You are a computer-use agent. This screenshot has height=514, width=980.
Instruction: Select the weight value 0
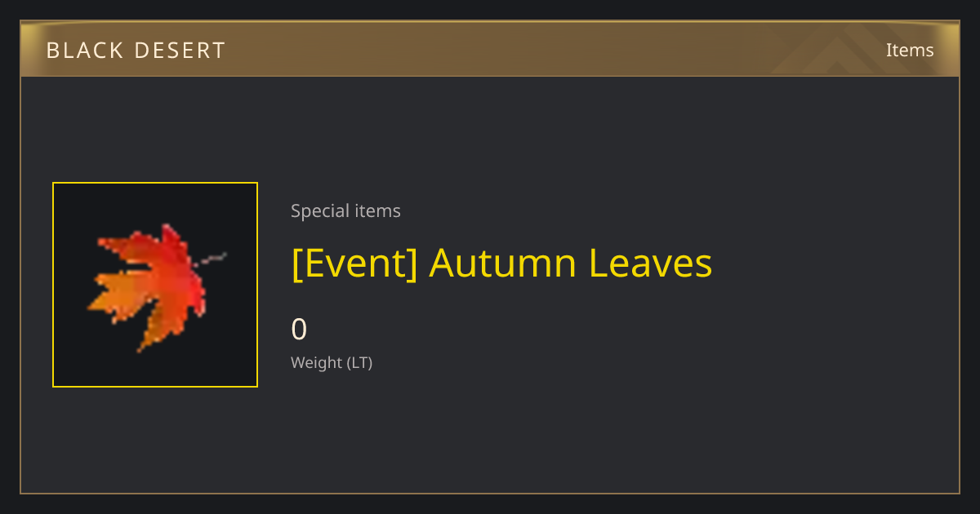(x=299, y=330)
